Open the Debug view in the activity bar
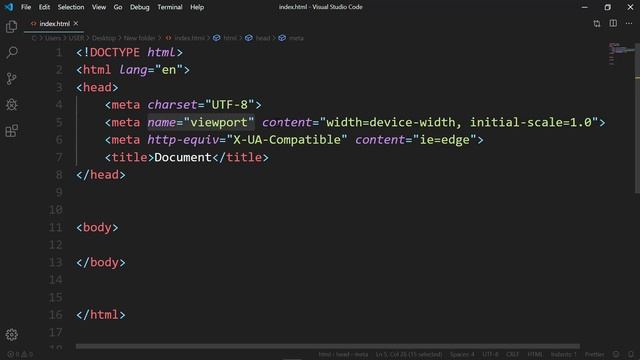 pyautogui.click(x=11, y=104)
